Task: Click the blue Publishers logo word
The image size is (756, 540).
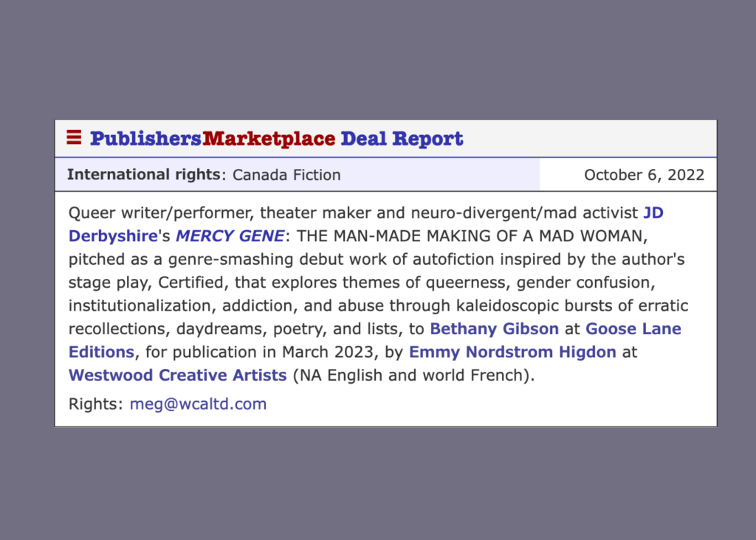Action: [x=145, y=138]
